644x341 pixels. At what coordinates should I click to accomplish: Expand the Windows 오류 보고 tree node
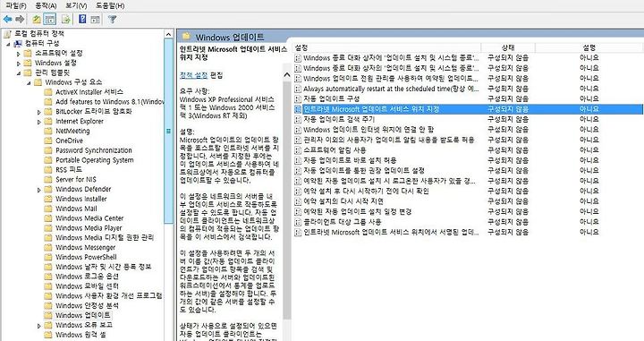39,326
